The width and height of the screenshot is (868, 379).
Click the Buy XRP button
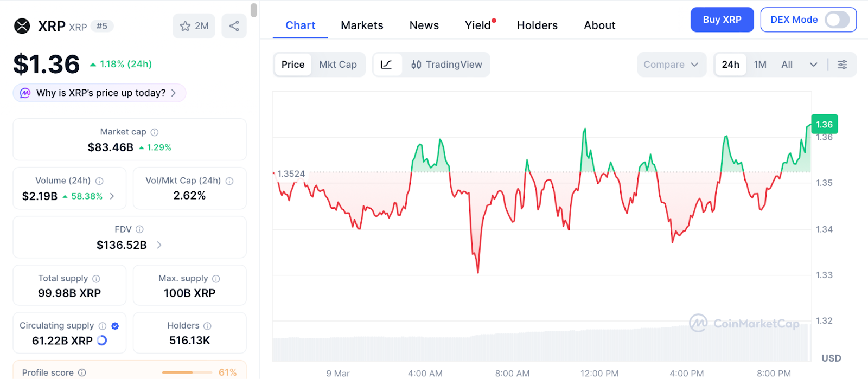[x=722, y=20]
